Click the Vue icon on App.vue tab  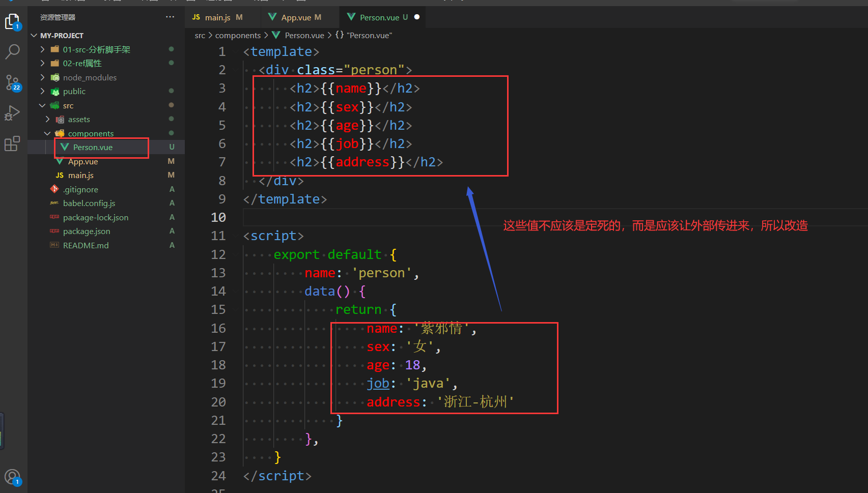coord(272,17)
